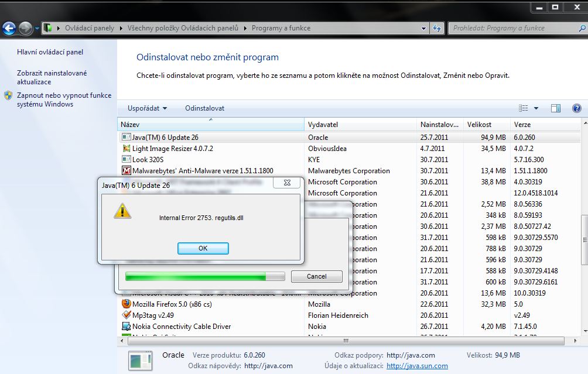Open Hlavní ovládací panel link
Viewport: 588px width, 374px height.
pyautogui.click(x=50, y=52)
